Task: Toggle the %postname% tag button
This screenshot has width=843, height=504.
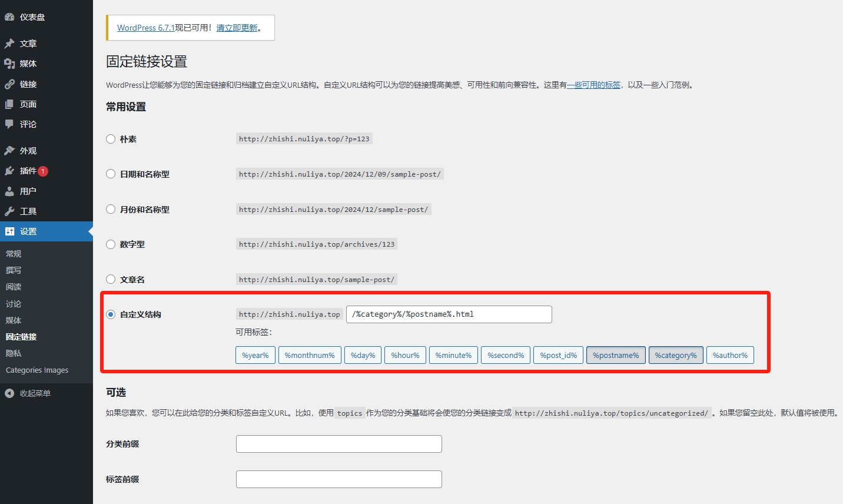Action: 616,355
